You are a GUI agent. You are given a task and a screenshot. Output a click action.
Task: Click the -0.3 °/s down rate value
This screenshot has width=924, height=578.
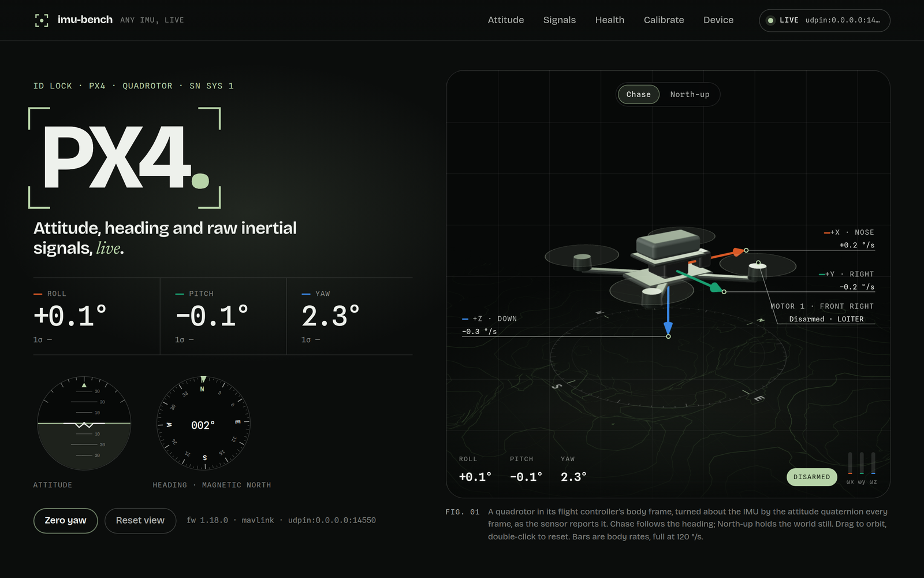(479, 331)
